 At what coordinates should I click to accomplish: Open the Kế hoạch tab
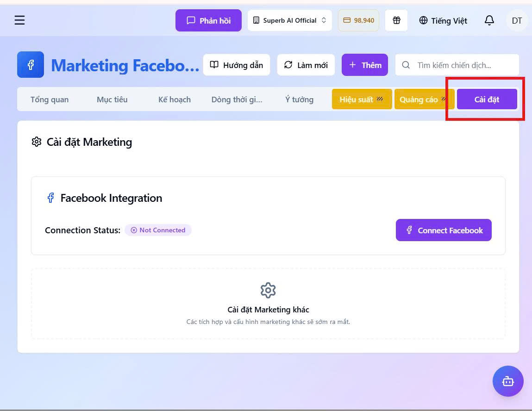coord(175,100)
